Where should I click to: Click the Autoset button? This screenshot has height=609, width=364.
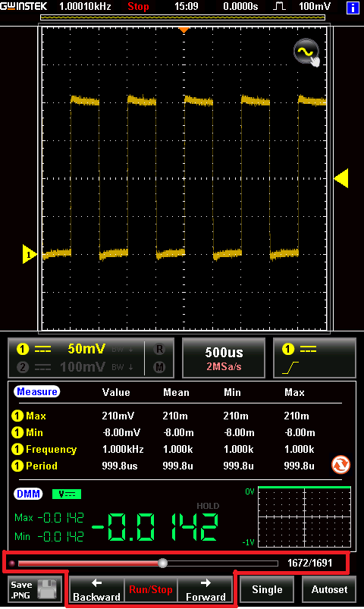[x=329, y=589]
